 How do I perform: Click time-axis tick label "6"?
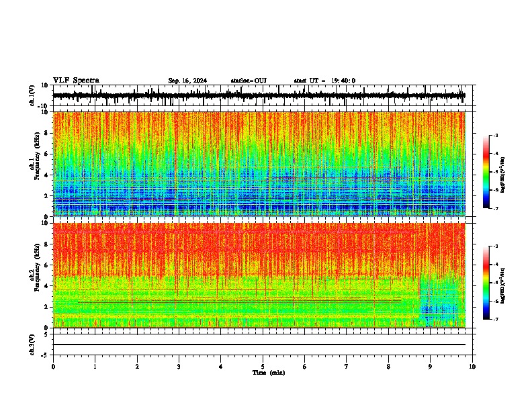[x=305, y=367]
